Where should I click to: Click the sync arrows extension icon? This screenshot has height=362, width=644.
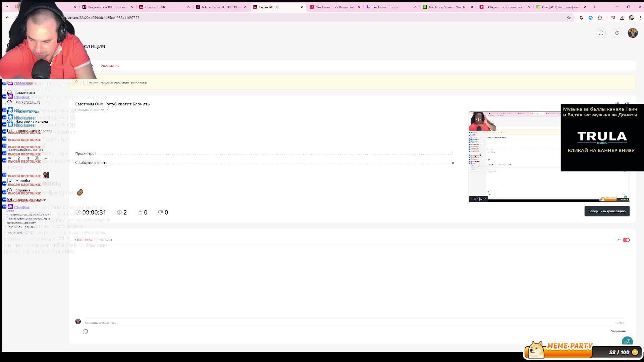581,18
